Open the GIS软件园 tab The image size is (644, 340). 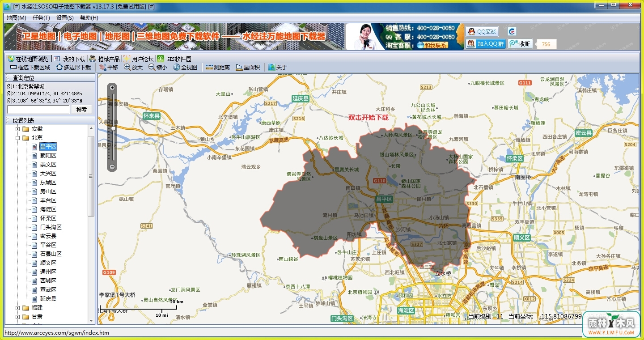click(174, 59)
